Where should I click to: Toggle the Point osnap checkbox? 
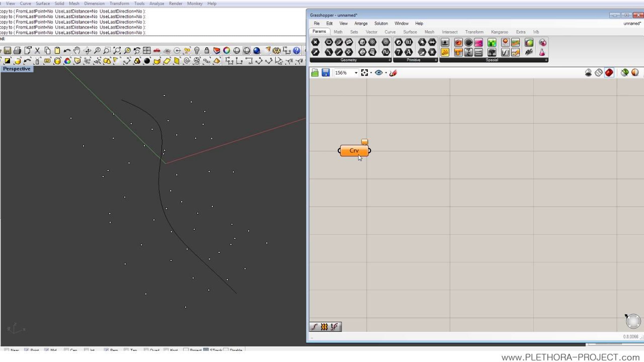27,350
